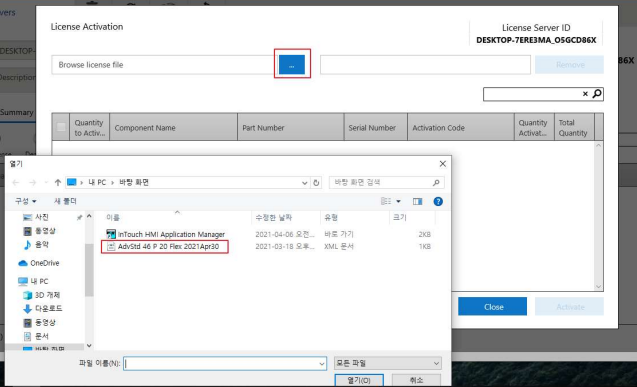
Task: Click the 열기(O) open button
Action: [x=359, y=380]
